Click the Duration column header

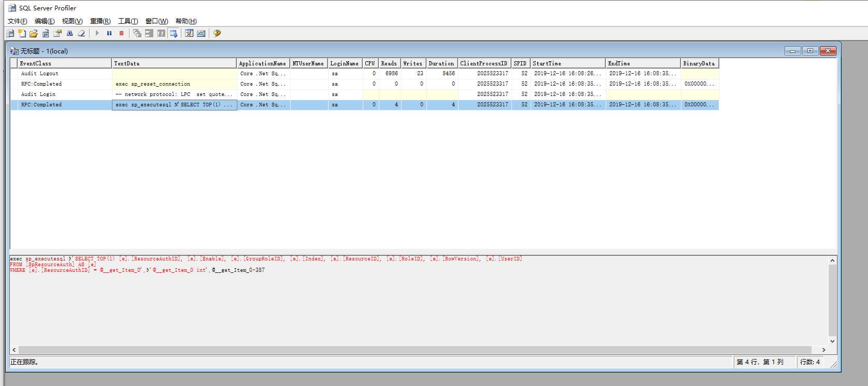[x=442, y=63]
